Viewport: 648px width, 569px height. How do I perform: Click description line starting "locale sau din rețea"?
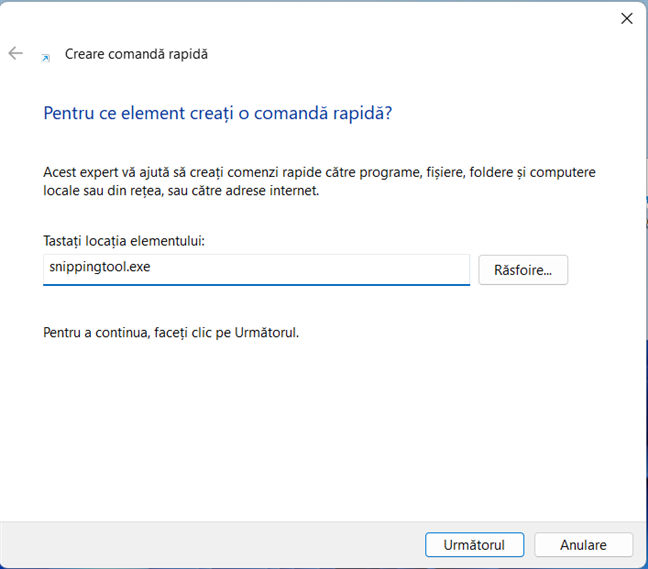point(180,190)
